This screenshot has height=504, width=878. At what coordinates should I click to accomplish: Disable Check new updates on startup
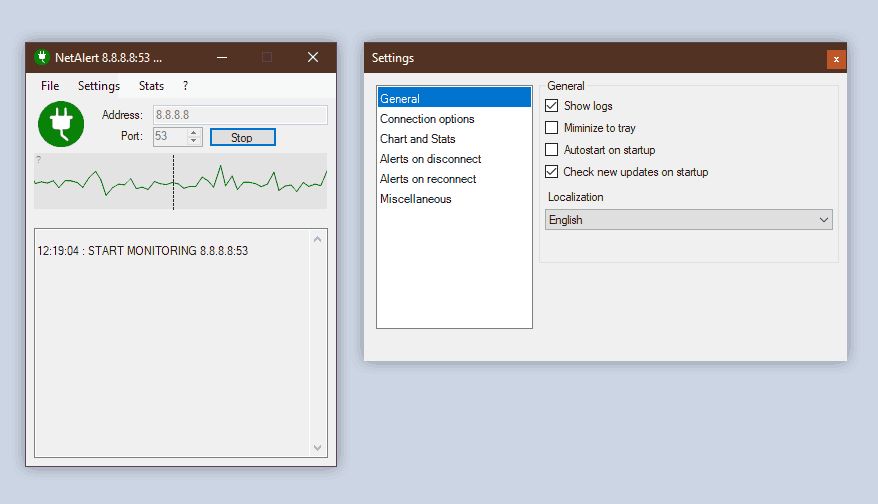click(x=551, y=172)
